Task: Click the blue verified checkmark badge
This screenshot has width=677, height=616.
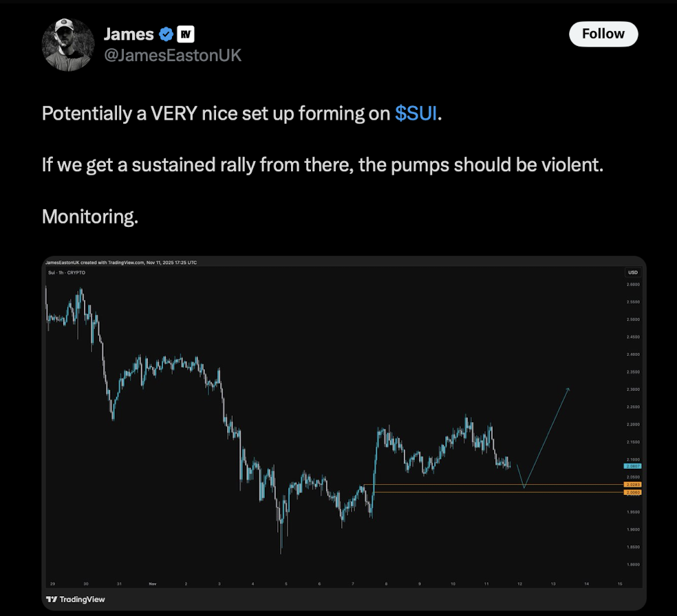Action: click(166, 34)
